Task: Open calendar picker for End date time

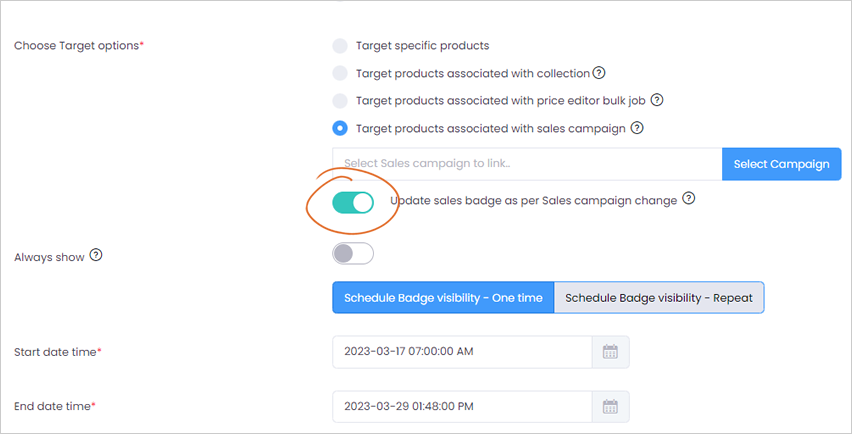Action: [x=611, y=406]
